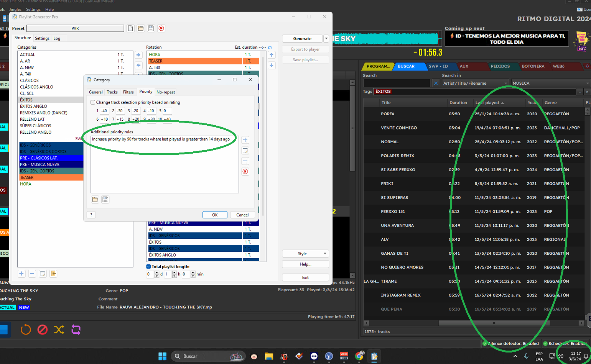Screen dimensions: 591x364
Task: Delete the preset with the red X icon
Action: coord(161,28)
